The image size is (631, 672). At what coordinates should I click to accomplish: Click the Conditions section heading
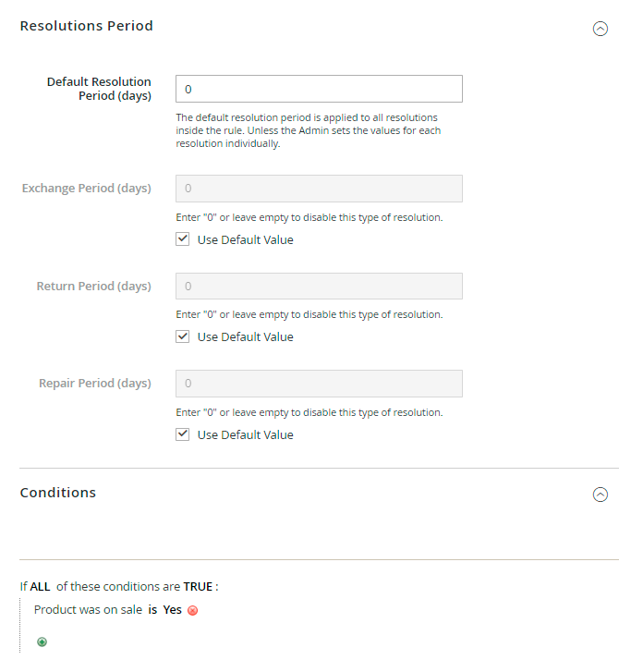tap(57, 493)
